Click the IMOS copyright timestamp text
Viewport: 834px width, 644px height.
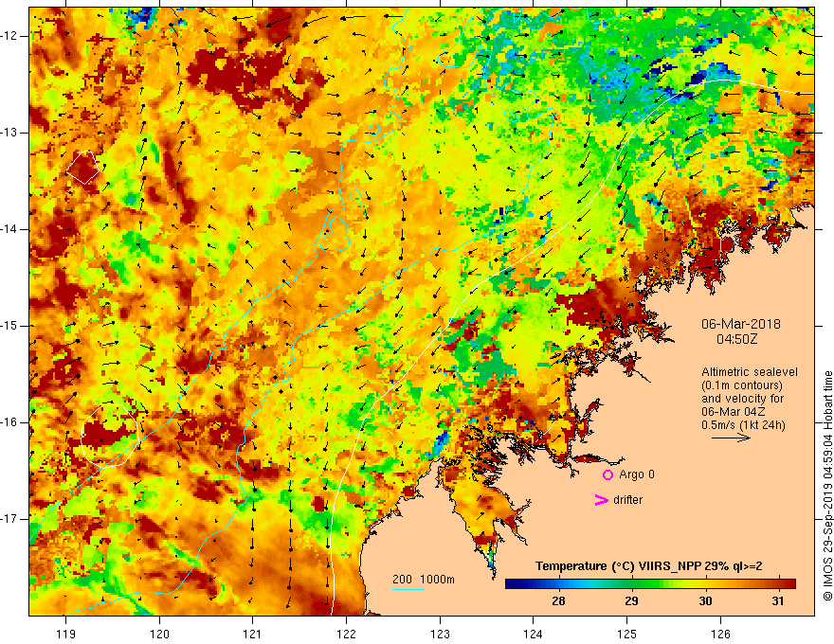tap(827, 486)
